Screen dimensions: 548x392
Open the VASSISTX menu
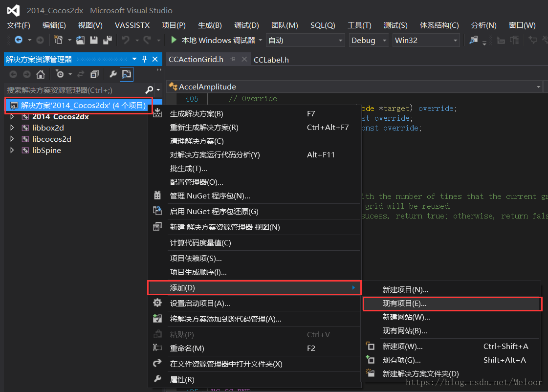132,25
